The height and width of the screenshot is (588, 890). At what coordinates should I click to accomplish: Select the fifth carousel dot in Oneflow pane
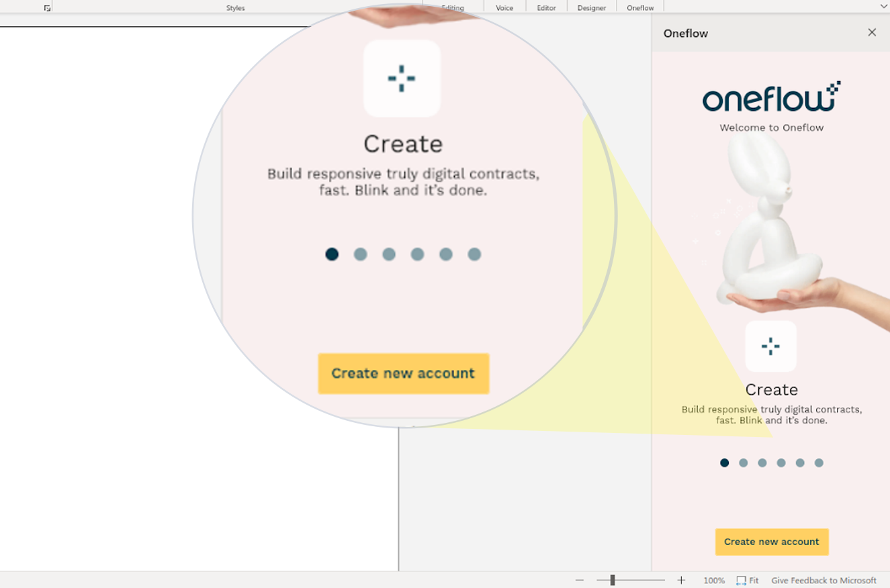coord(799,462)
